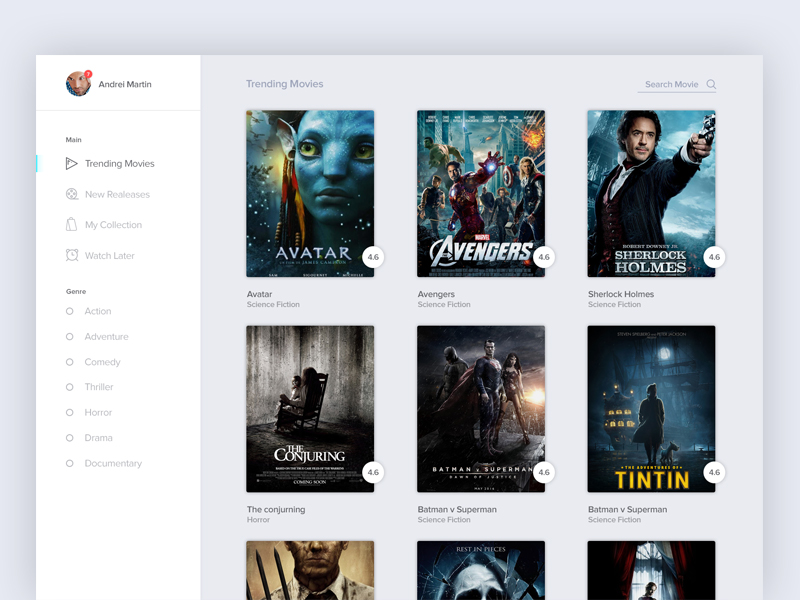Click the Watch Later alarm clock icon

[x=71, y=255]
